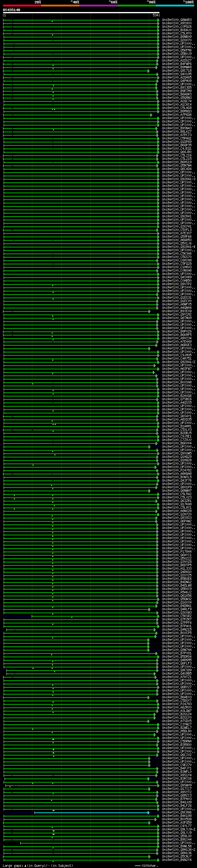Open hit UniRef100_Q92841-4

tap(179, 247)
